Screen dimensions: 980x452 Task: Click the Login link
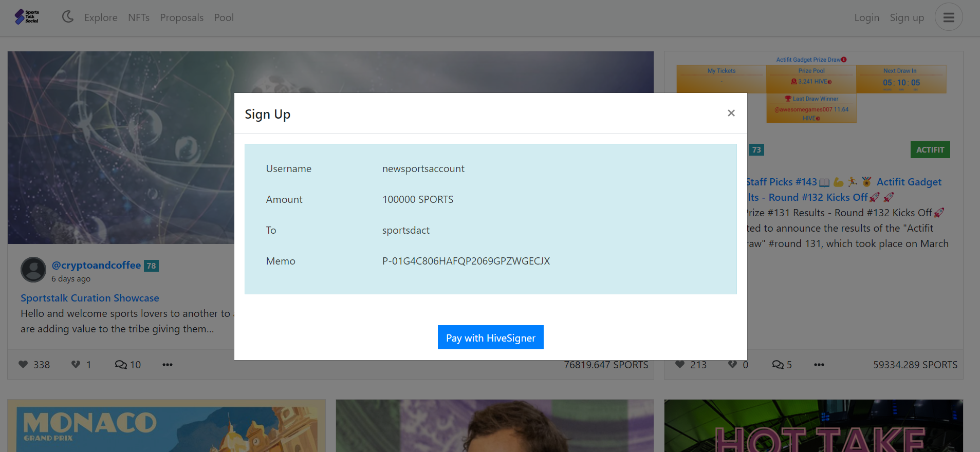click(x=867, y=17)
